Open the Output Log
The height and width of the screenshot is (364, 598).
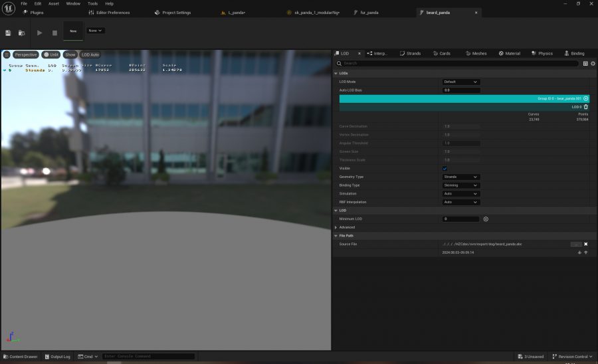pos(58,357)
